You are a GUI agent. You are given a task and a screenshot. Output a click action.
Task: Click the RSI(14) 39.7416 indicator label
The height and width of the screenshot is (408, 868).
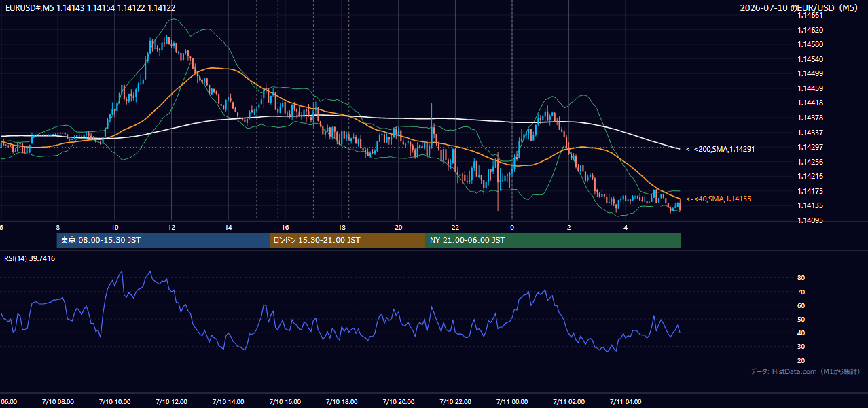(30, 258)
